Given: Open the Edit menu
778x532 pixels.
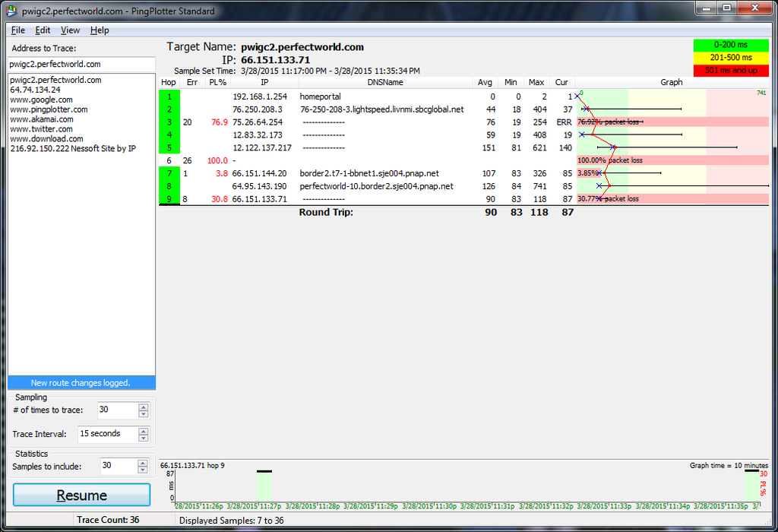Looking at the screenshot, I should (x=43, y=30).
